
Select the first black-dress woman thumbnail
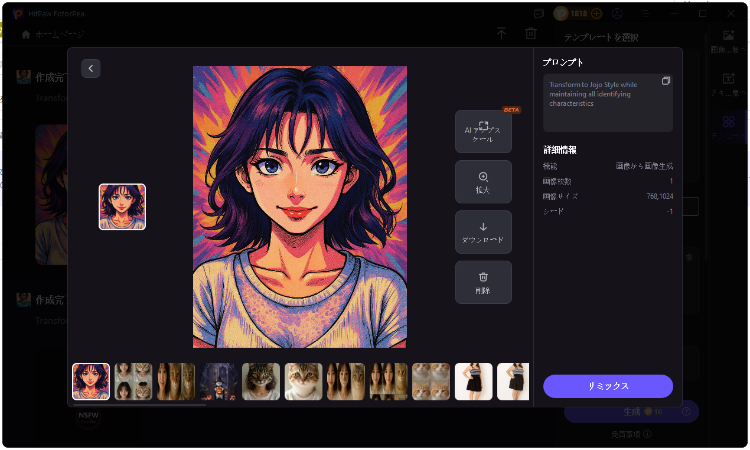coord(473,382)
